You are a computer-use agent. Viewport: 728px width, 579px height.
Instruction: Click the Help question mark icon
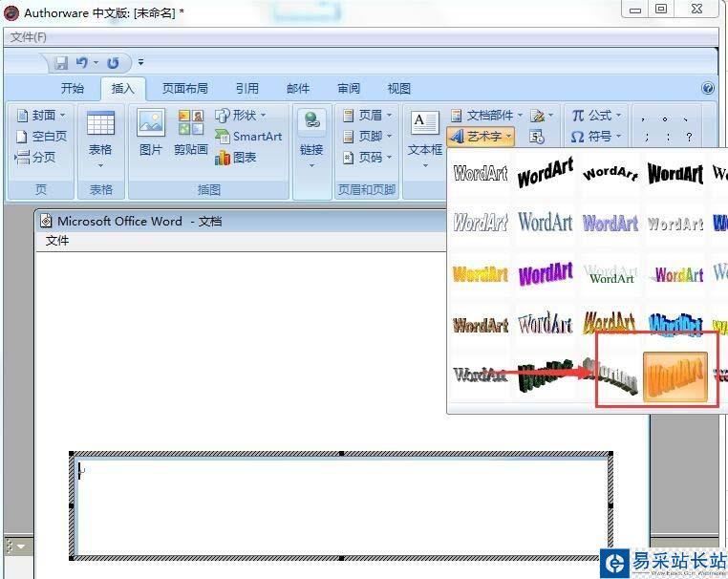[x=708, y=88]
